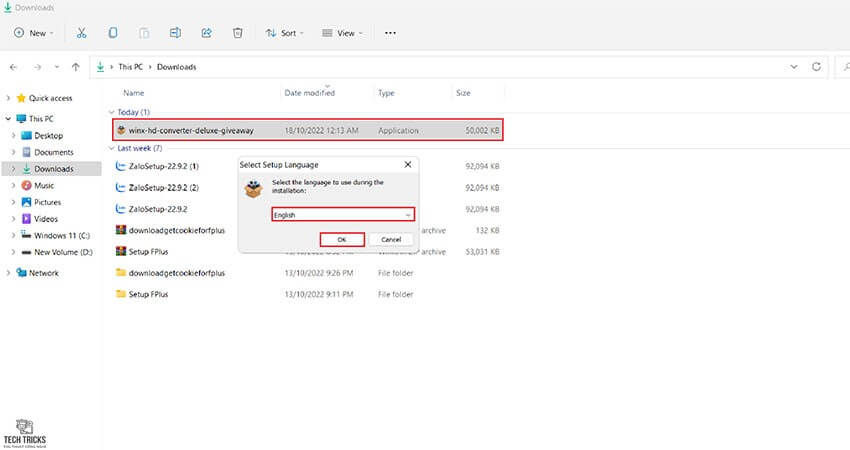Click the Setup FPlus archive icon

point(121,252)
